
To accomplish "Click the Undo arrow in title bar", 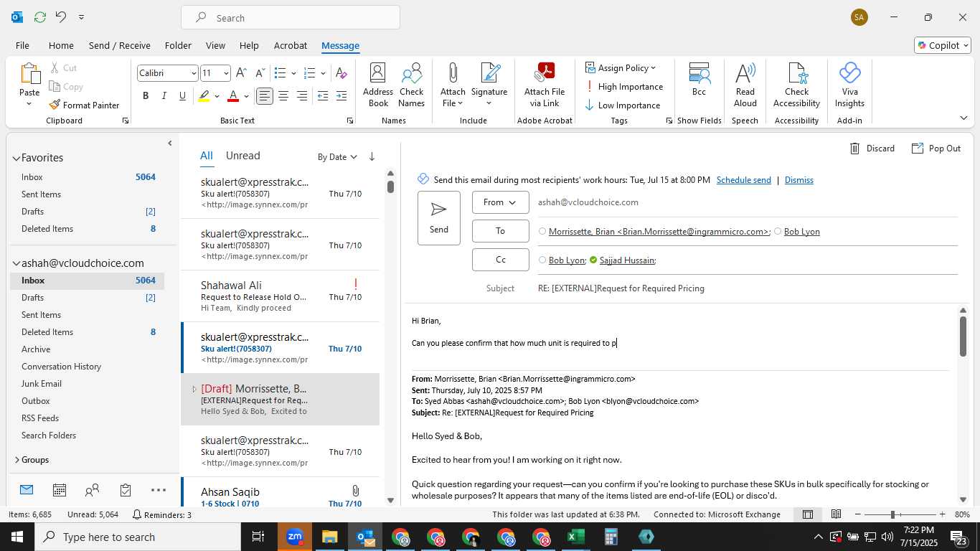I will (61, 17).
